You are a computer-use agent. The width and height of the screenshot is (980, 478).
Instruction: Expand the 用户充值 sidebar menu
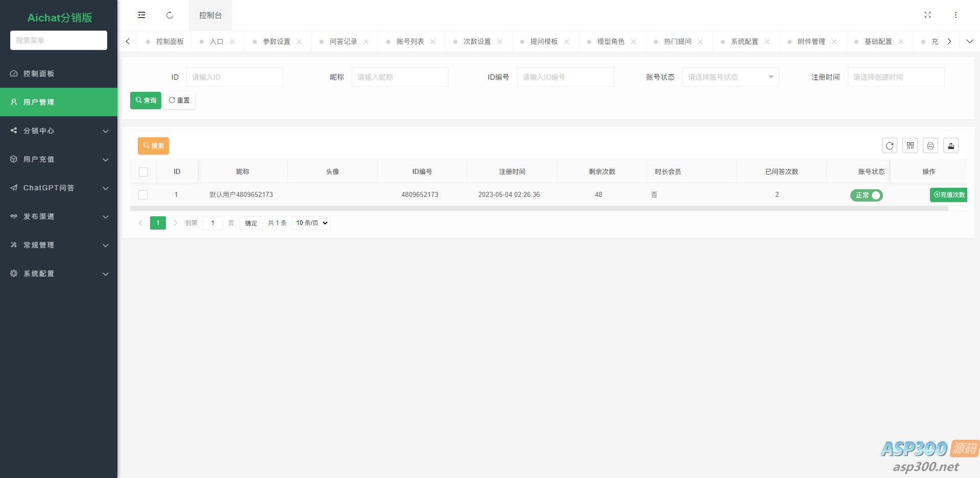coord(59,159)
